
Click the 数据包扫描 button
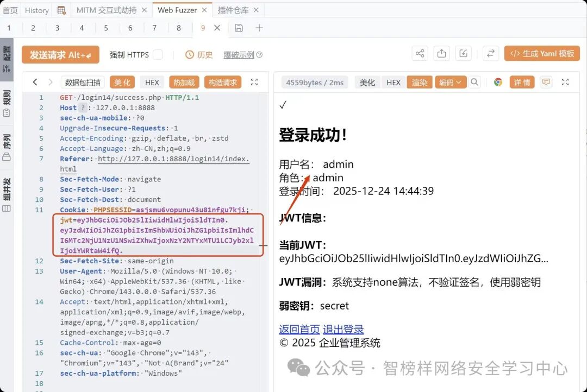(x=83, y=82)
